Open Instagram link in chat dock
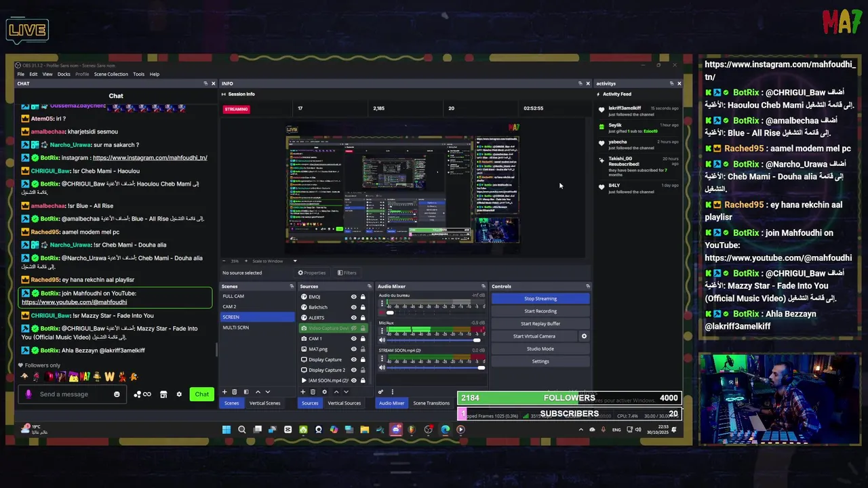 150,158
